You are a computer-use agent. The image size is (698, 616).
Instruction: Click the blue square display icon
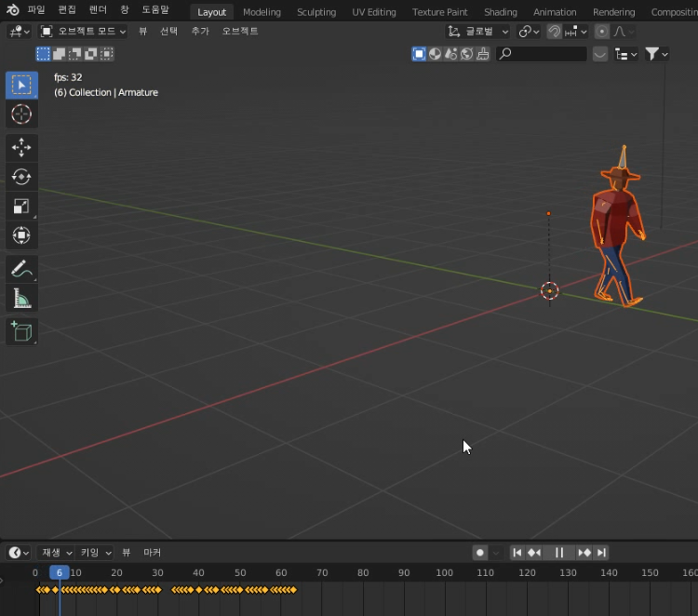pos(419,54)
